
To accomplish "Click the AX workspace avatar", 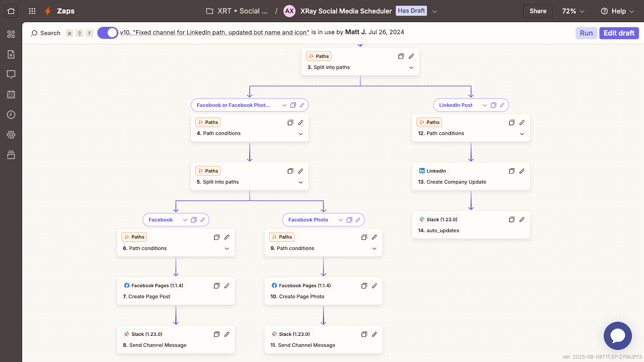I will 289,11.
